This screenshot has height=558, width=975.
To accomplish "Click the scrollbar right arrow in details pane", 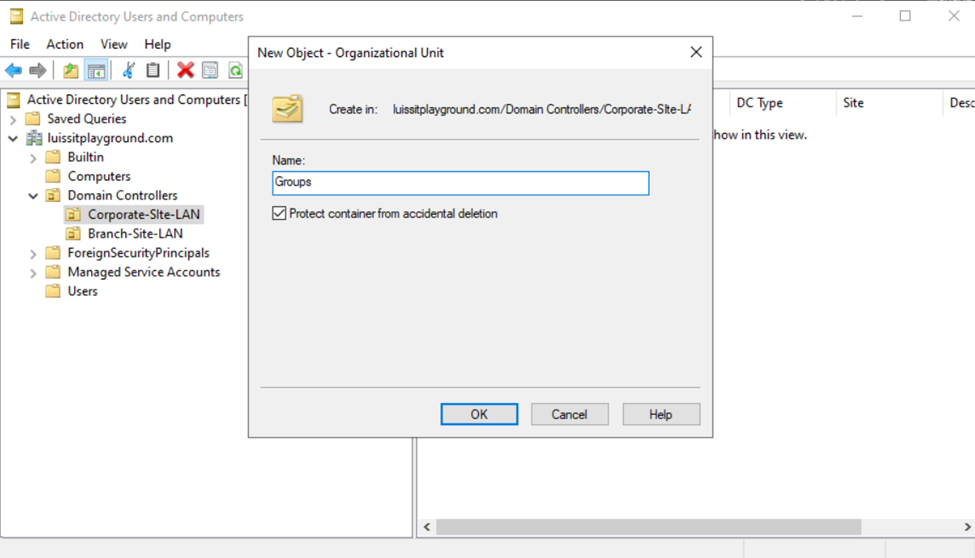I will click(x=967, y=527).
